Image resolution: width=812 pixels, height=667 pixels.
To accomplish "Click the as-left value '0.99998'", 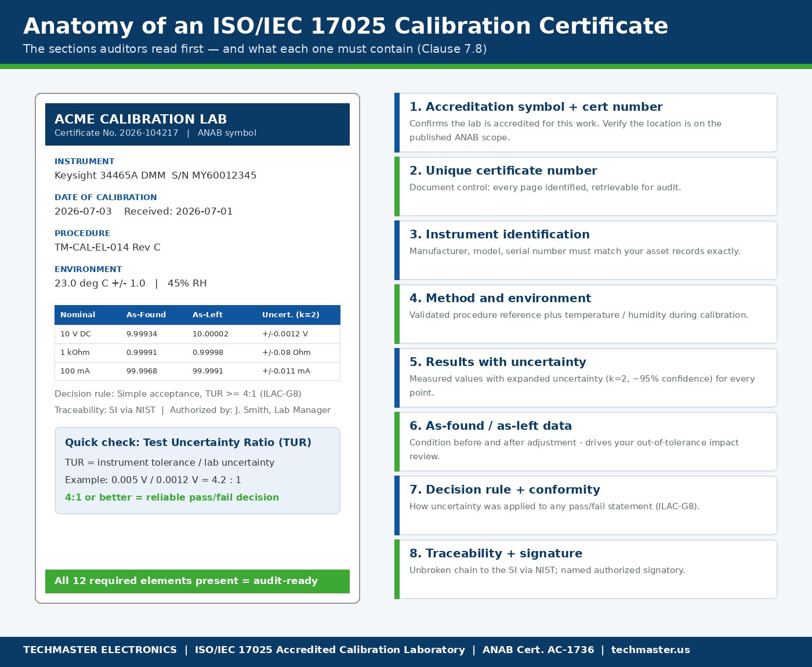I will (208, 353).
